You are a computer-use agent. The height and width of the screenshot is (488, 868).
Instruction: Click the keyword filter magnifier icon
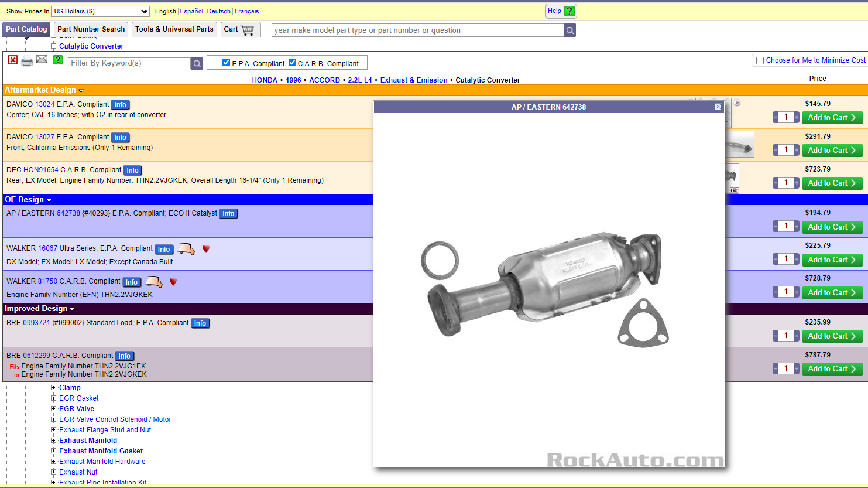click(x=197, y=63)
